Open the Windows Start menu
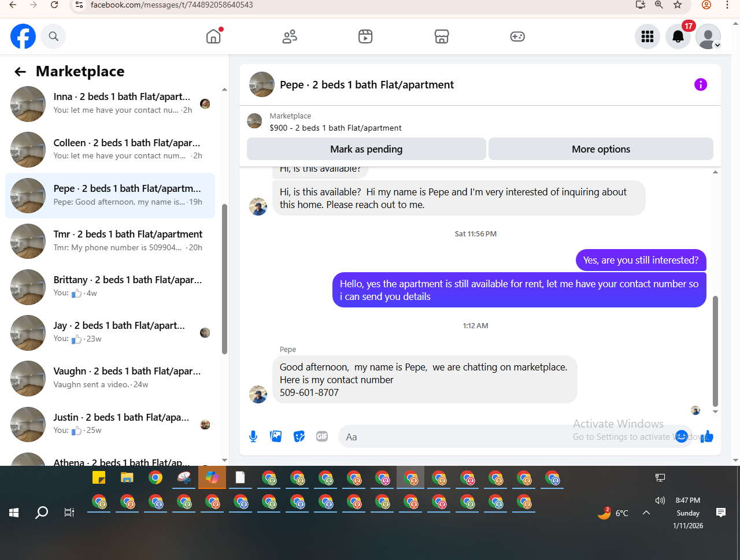 tap(14, 513)
